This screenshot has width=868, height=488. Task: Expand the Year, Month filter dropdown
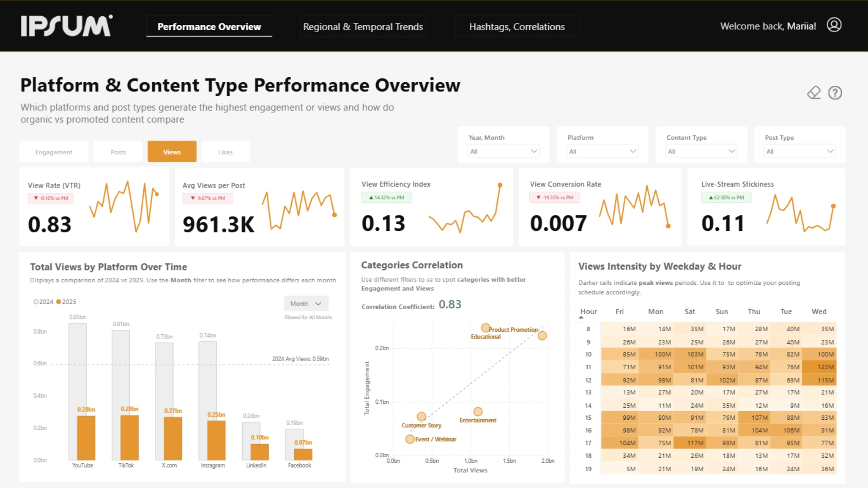503,151
